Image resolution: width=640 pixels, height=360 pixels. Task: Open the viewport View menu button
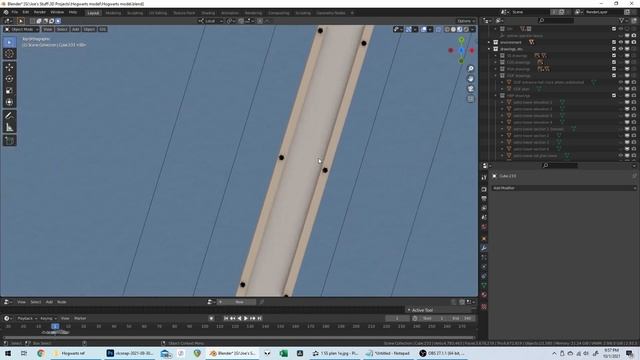pos(47,29)
